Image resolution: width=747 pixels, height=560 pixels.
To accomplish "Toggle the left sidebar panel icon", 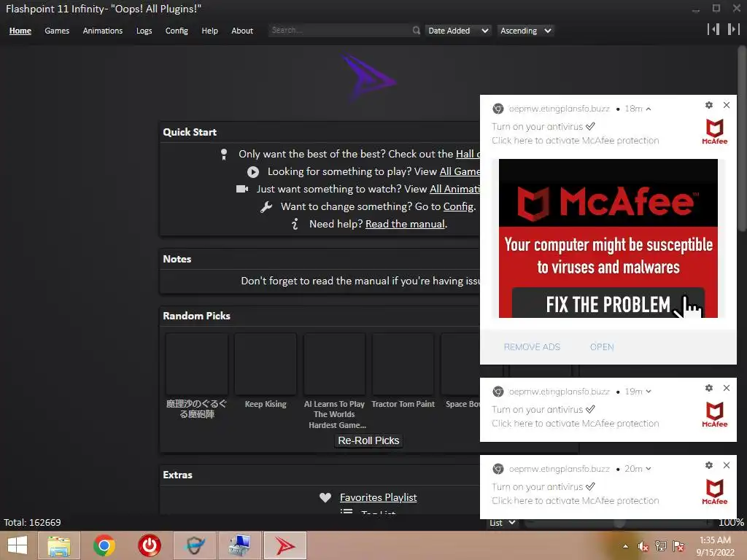I will click(713, 29).
